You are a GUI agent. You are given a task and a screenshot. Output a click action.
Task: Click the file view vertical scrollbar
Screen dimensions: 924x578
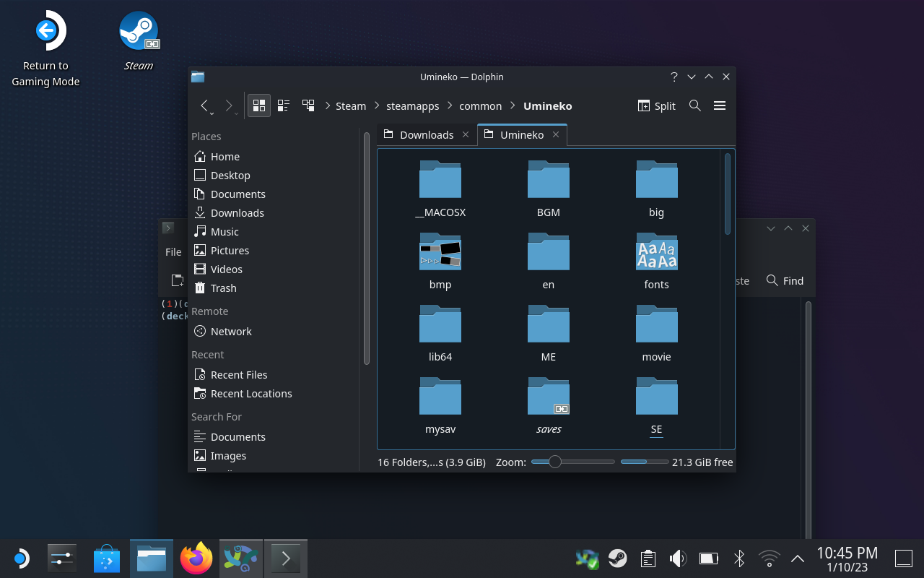pos(727,194)
